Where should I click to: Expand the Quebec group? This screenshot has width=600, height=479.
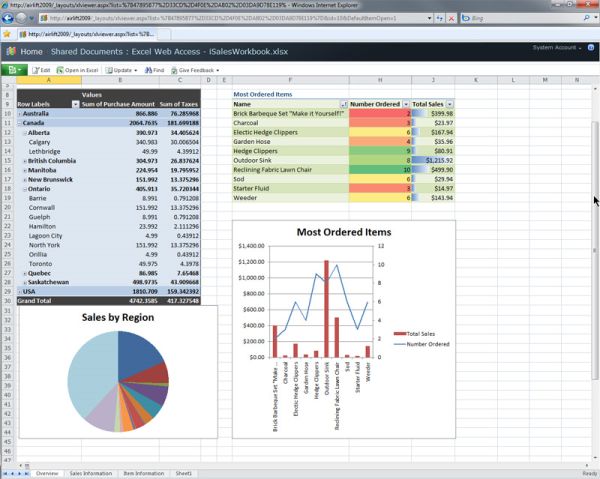[x=25, y=274]
